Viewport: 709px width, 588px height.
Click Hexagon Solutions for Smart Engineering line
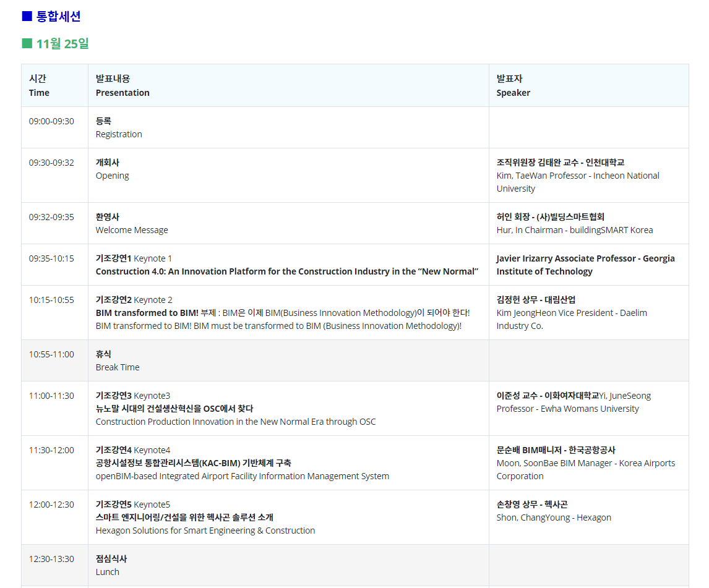click(x=205, y=530)
